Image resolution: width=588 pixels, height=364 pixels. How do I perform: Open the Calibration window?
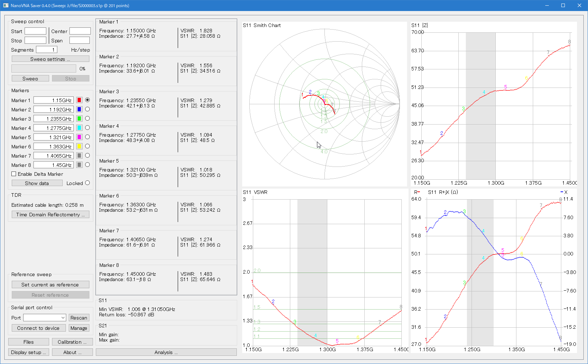coord(72,342)
